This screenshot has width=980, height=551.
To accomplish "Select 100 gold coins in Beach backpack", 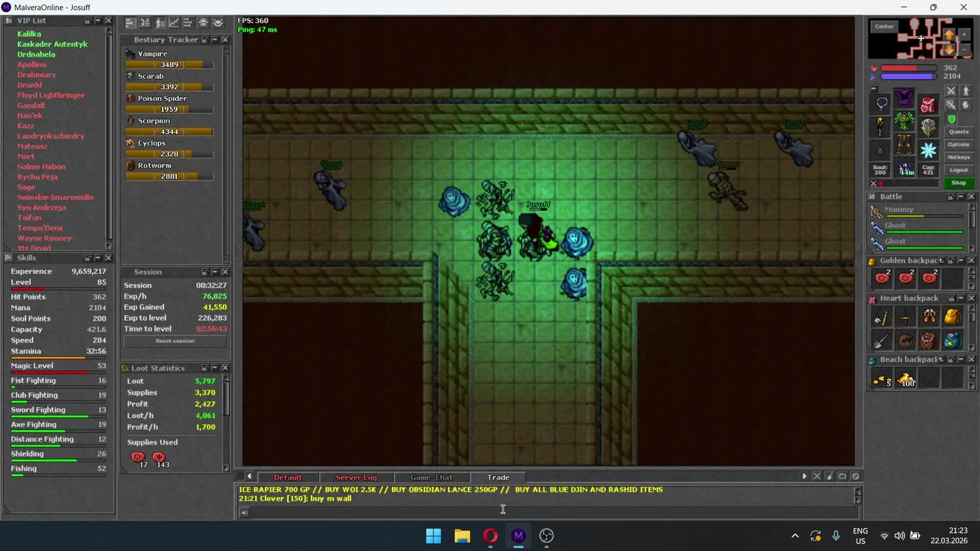I will pos(905,378).
